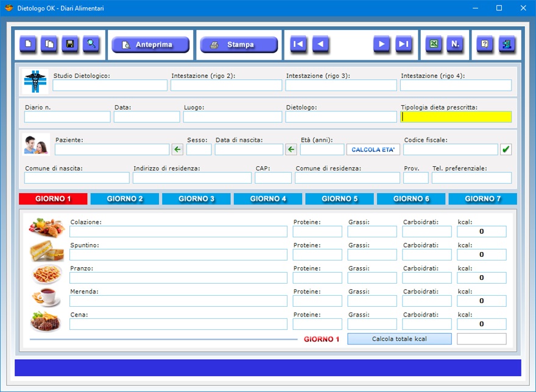
Task: Click the Cena steak picture
Action: (46, 321)
